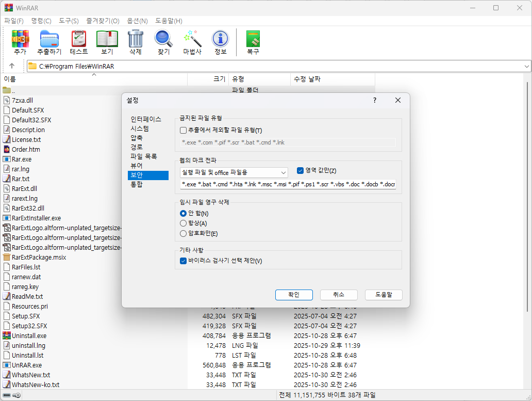The height and width of the screenshot is (401, 532).
Task: Click the 추가 (Add) toolbar icon
Action: pos(20,39)
